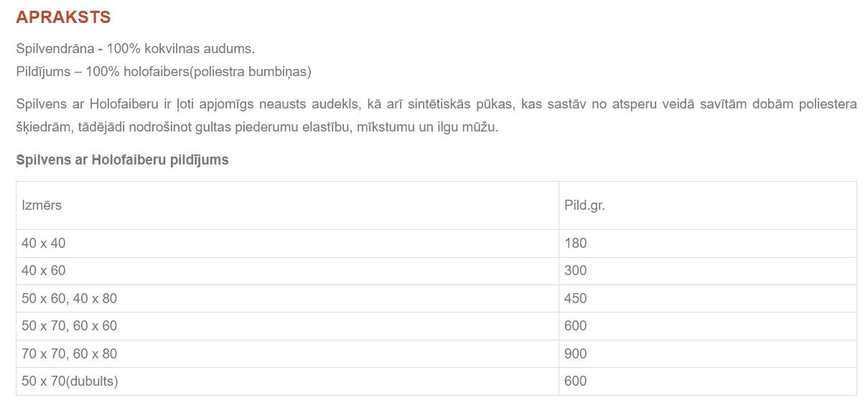Select the 50 x 70, 60 x 60 cell

coord(287,326)
